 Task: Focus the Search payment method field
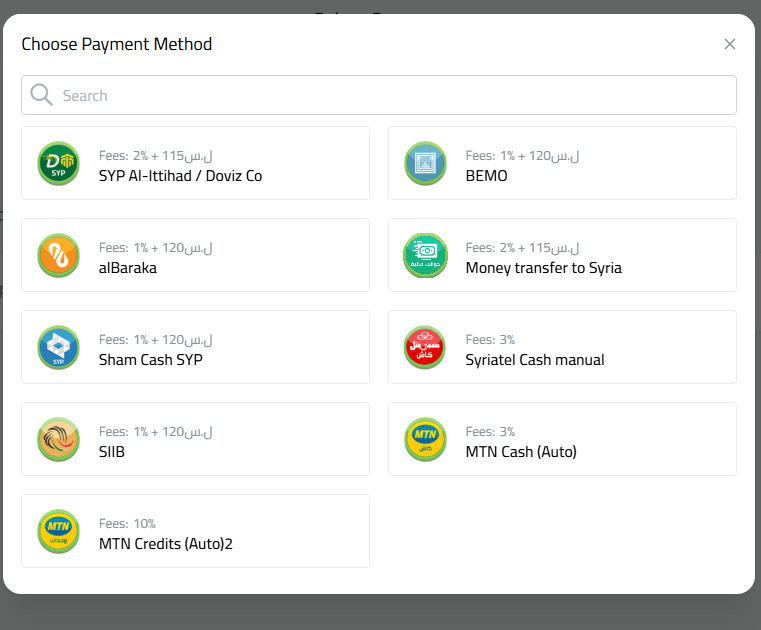[379, 95]
